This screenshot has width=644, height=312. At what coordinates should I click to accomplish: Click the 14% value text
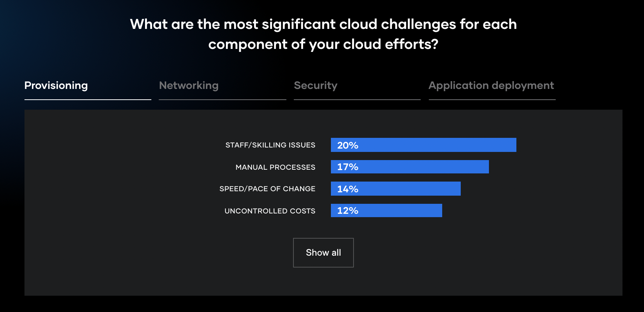348,189
